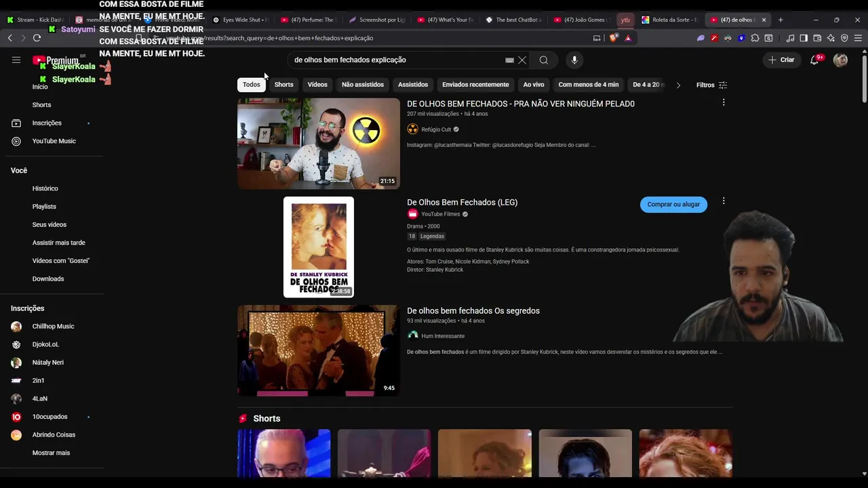Image resolution: width=868 pixels, height=488 pixels.
Task: Click the magnifier search button
Action: pyautogui.click(x=544, y=60)
